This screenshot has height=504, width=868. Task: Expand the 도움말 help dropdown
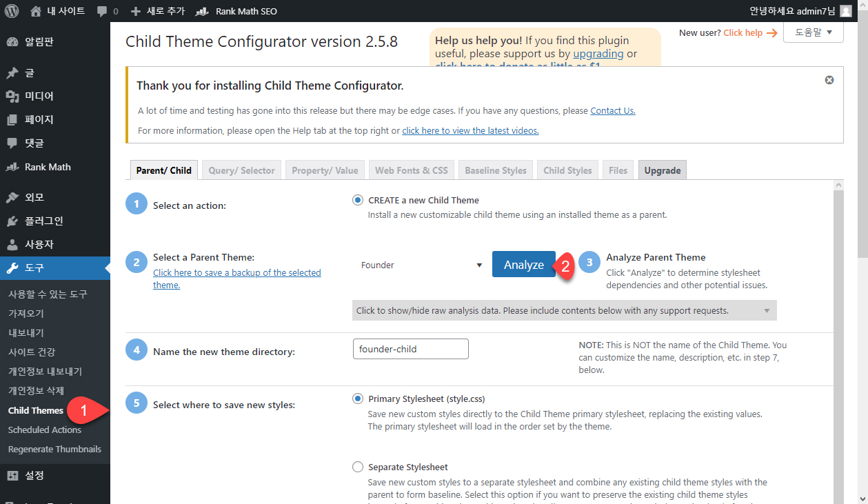814,32
